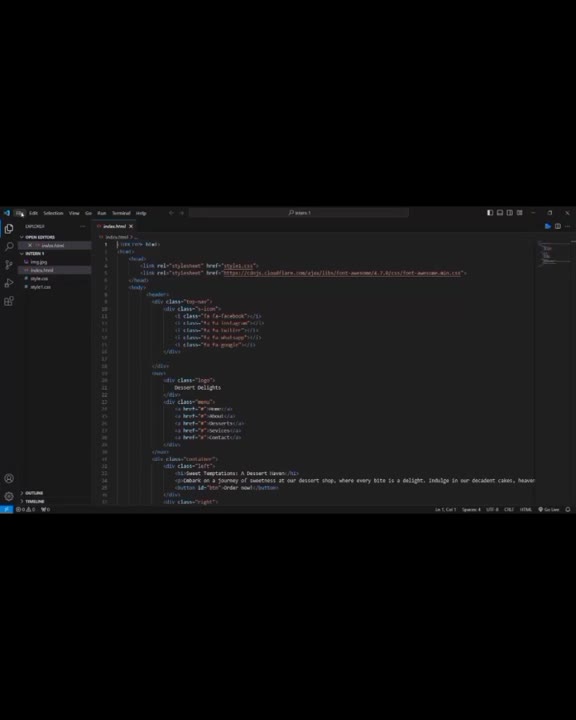Viewport: 576px width, 720px height.
Task: Click the blue Run icon in editor toolbar
Action: [548, 226]
